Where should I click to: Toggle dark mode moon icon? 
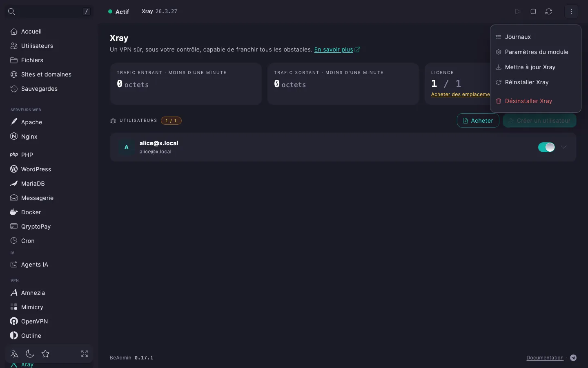30,354
